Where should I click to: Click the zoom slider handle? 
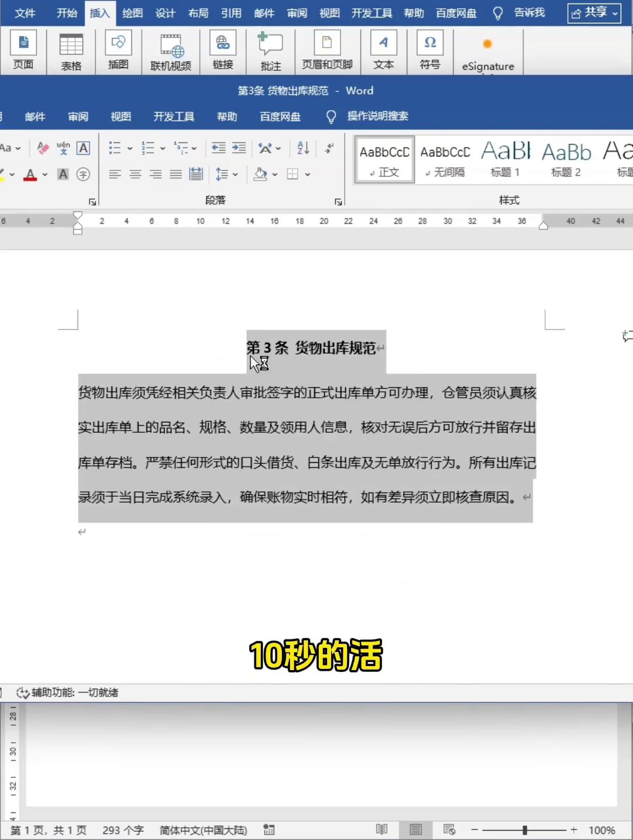click(525, 830)
